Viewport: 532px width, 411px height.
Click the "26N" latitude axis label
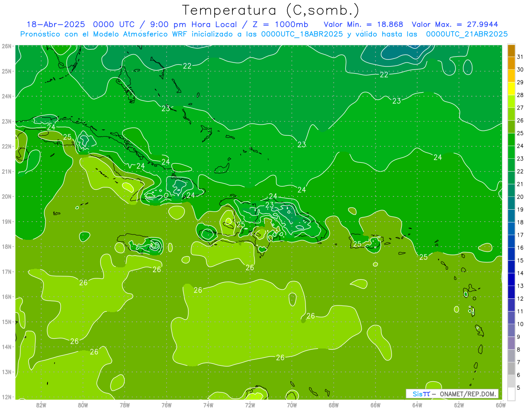tap(7, 46)
